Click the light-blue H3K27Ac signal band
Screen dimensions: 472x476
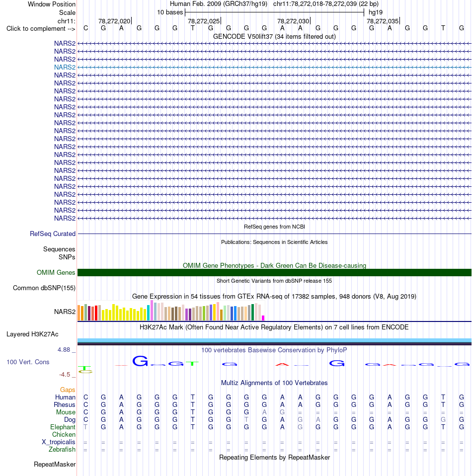coord(274,340)
